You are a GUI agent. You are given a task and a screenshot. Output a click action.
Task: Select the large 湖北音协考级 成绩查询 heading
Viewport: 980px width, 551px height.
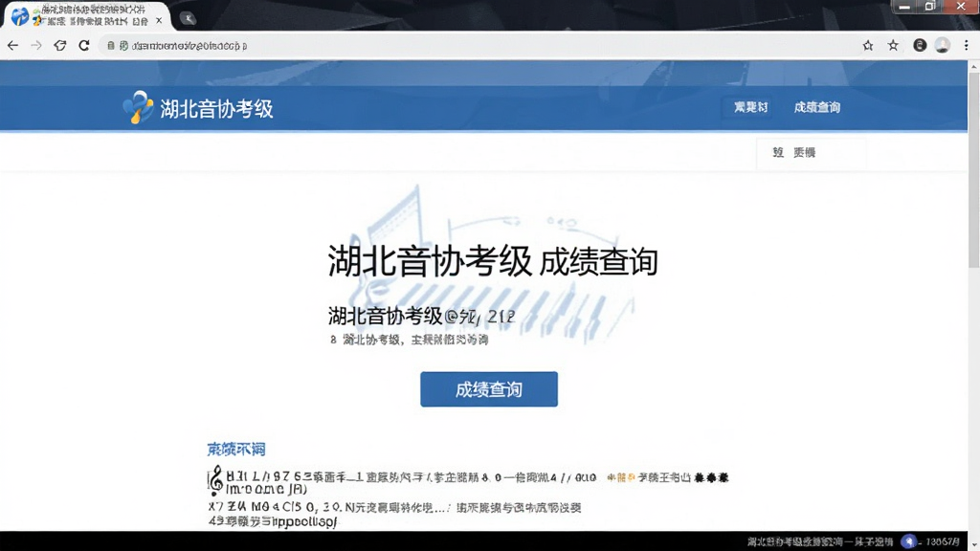point(493,261)
